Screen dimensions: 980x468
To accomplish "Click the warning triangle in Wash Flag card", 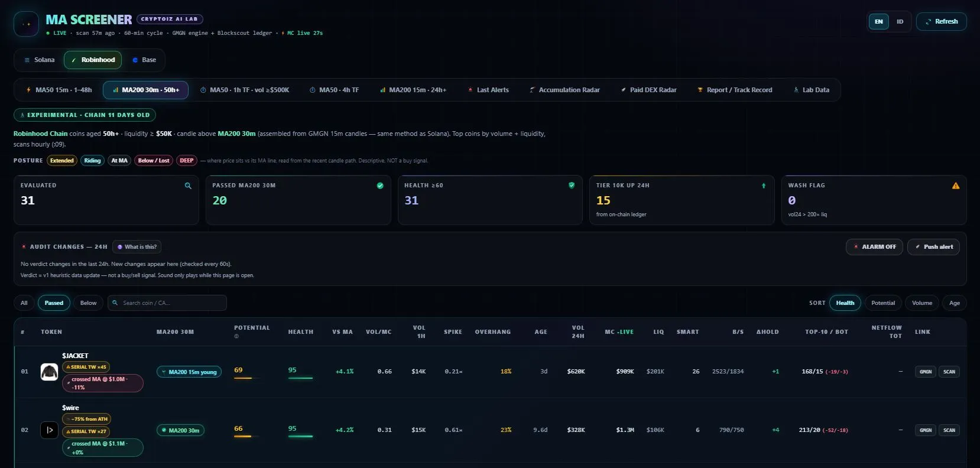I will pos(956,186).
